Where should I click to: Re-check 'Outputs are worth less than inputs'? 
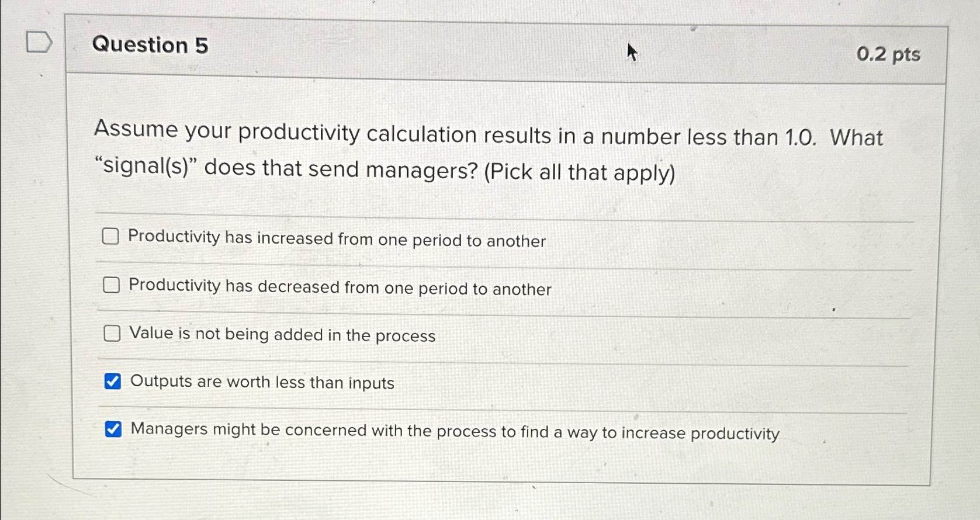click(113, 381)
